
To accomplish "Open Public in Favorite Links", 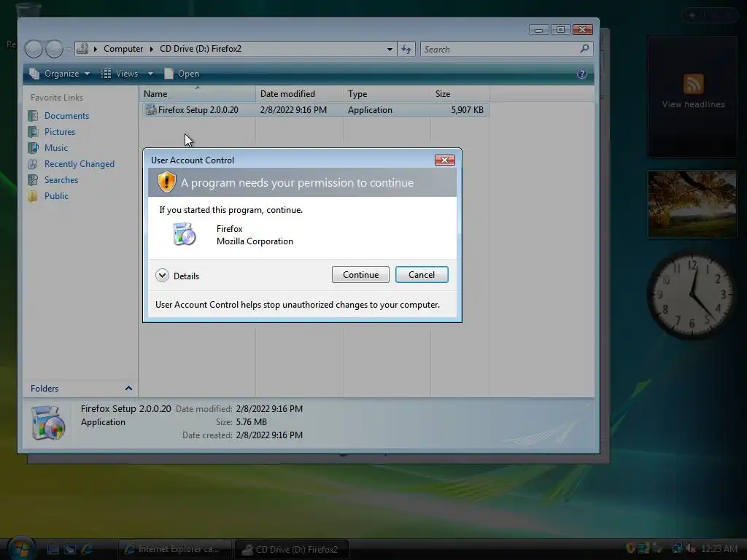I will tap(56, 196).
